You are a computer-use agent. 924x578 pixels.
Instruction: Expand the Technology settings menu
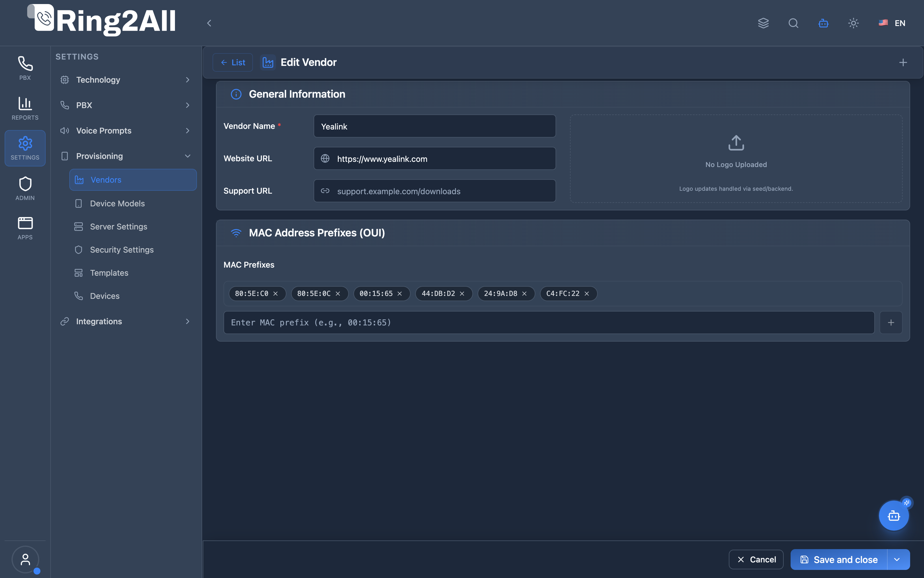pyautogui.click(x=126, y=80)
